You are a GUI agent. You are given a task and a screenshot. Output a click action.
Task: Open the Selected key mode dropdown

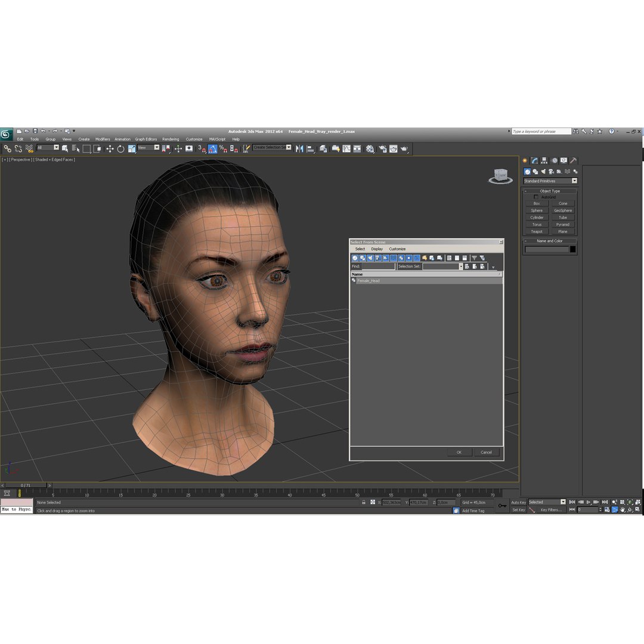click(547, 502)
